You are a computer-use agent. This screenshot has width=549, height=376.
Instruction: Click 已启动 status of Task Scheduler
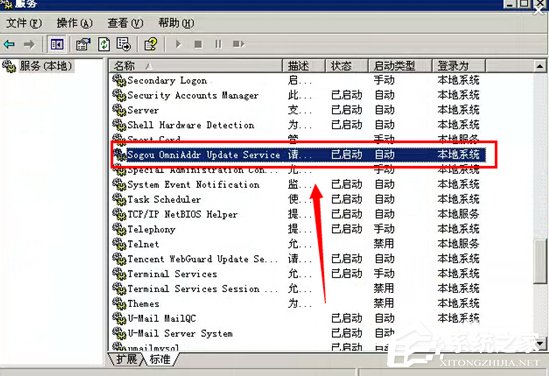pos(347,199)
